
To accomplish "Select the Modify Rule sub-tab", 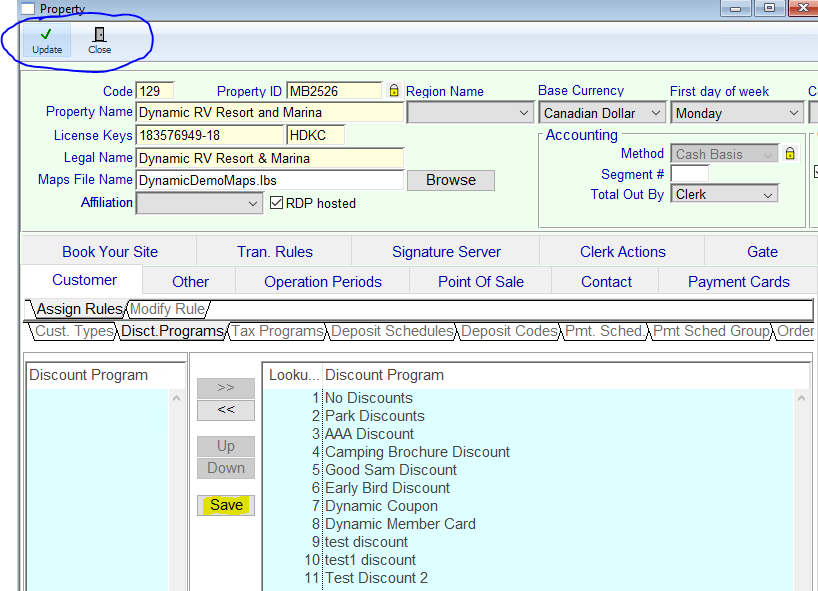I will click(x=167, y=309).
